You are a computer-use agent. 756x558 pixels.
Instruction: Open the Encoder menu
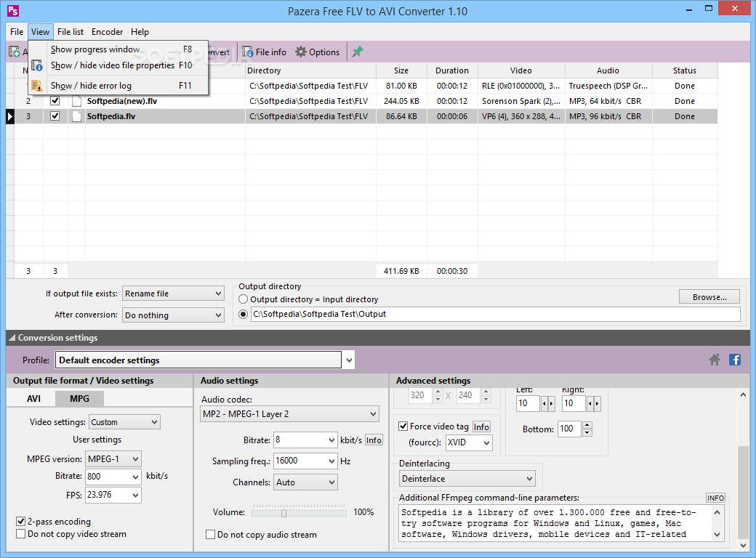[107, 32]
